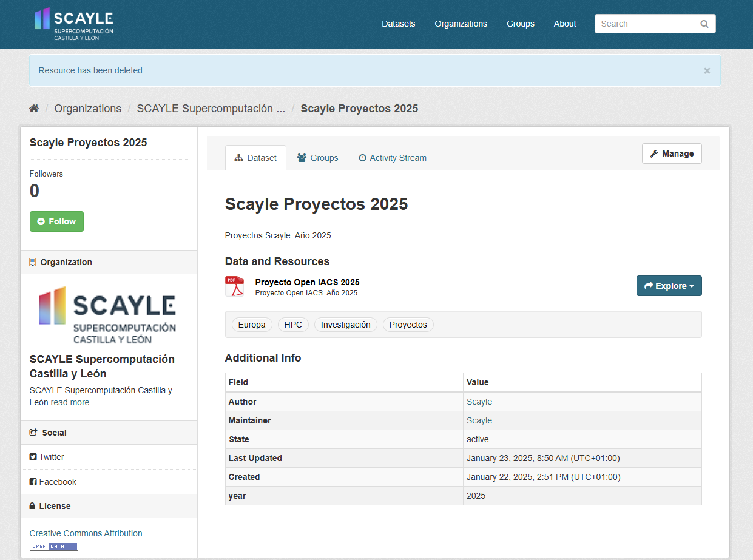Focus the Search input field

coord(655,24)
